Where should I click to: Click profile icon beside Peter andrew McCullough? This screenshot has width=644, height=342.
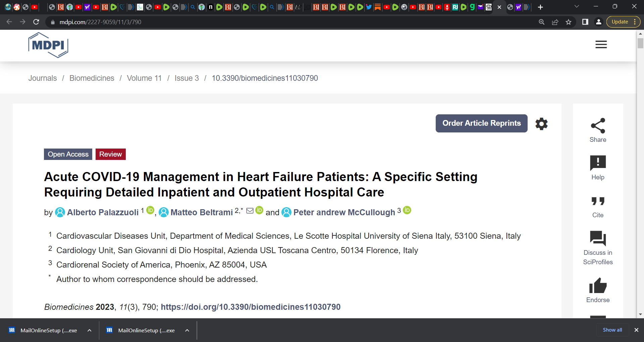[x=286, y=213]
